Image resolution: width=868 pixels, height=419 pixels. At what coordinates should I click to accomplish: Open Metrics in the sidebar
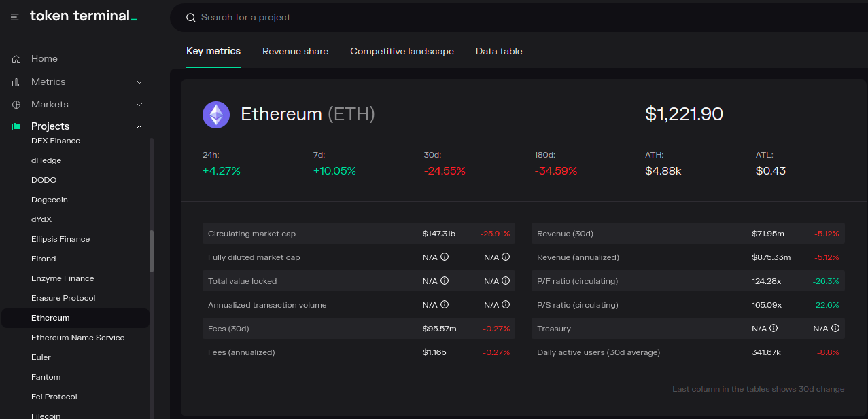pyautogui.click(x=48, y=81)
